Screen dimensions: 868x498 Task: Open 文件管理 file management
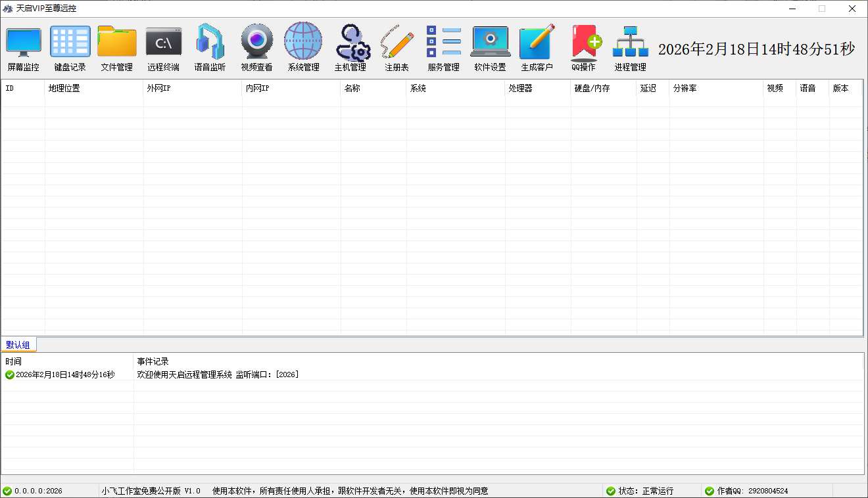tap(116, 47)
